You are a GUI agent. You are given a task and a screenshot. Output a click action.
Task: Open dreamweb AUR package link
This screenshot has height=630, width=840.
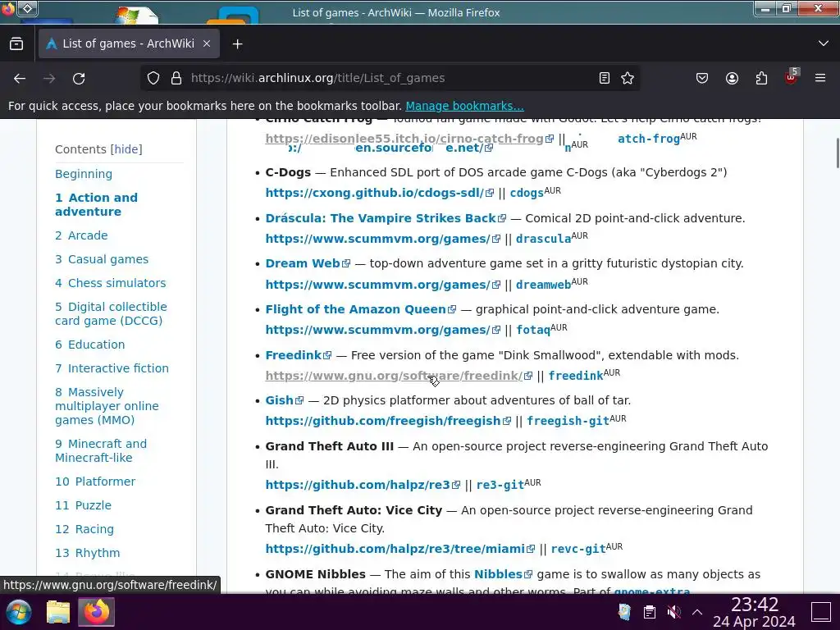(543, 285)
